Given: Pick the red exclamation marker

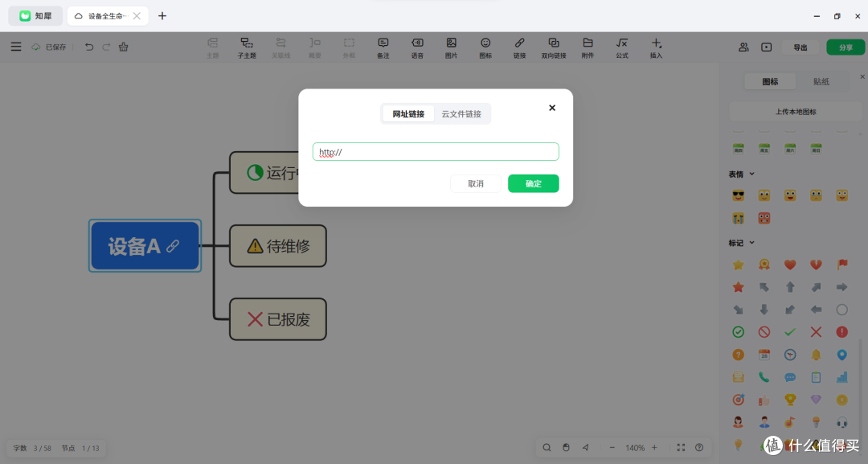Looking at the screenshot, I should (x=842, y=332).
